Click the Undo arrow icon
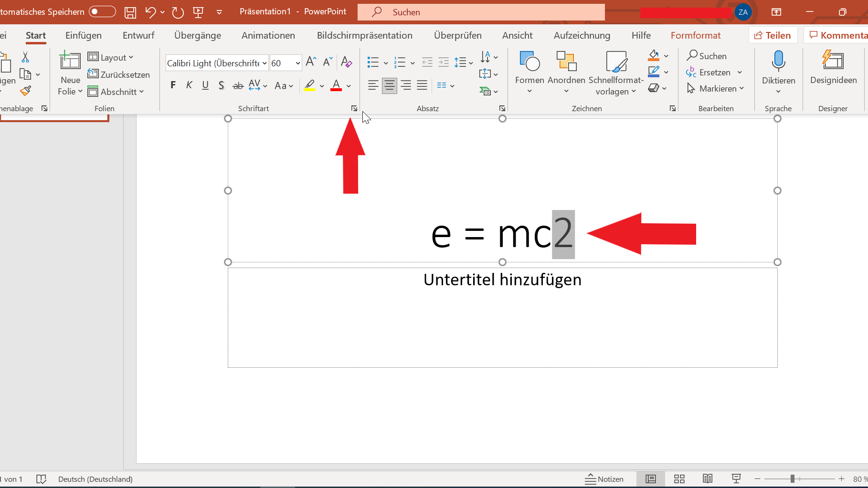868x488 pixels. pyautogui.click(x=150, y=12)
